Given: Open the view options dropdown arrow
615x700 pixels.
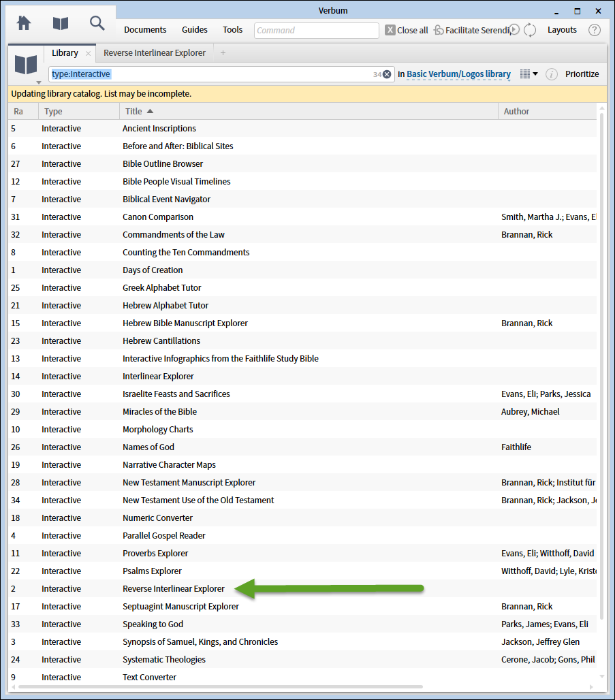Looking at the screenshot, I should coord(536,74).
